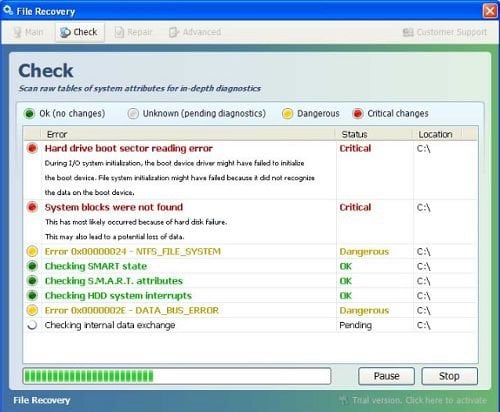Open the Advanced tab

coord(195,32)
